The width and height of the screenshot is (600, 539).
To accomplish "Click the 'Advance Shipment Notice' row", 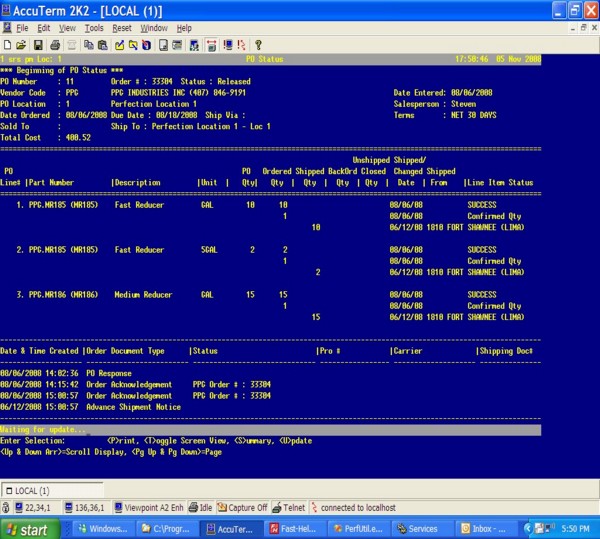I will [90, 407].
